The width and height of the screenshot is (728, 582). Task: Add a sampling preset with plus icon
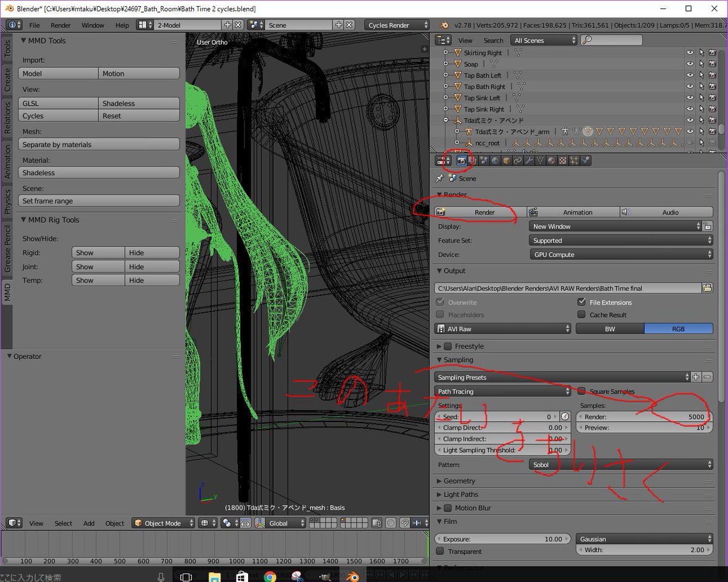[696, 377]
